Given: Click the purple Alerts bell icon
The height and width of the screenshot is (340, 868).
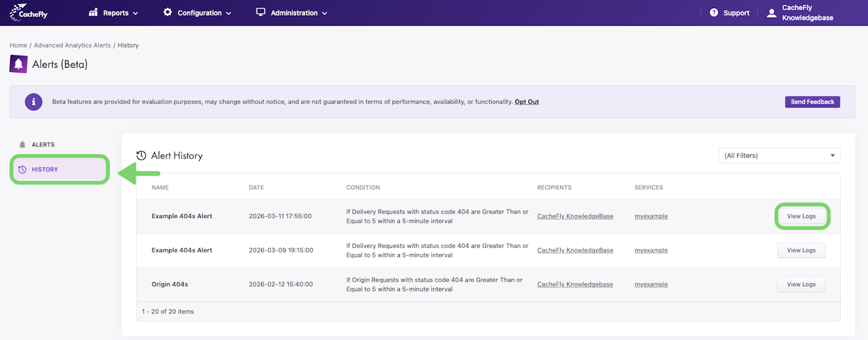Looking at the screenshot, I should pos(19,64).
